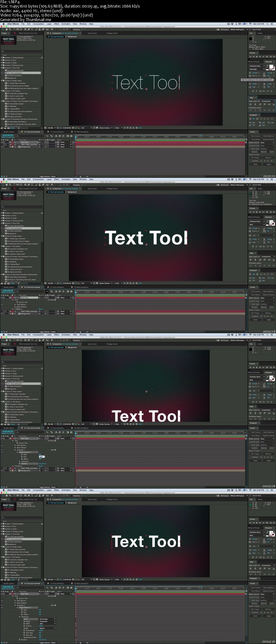Image resolution: width=276 pixels, height=644 pixels.
Task: Open the Apple menu in the 00:01:10 frame
Action: pos(4,24)
